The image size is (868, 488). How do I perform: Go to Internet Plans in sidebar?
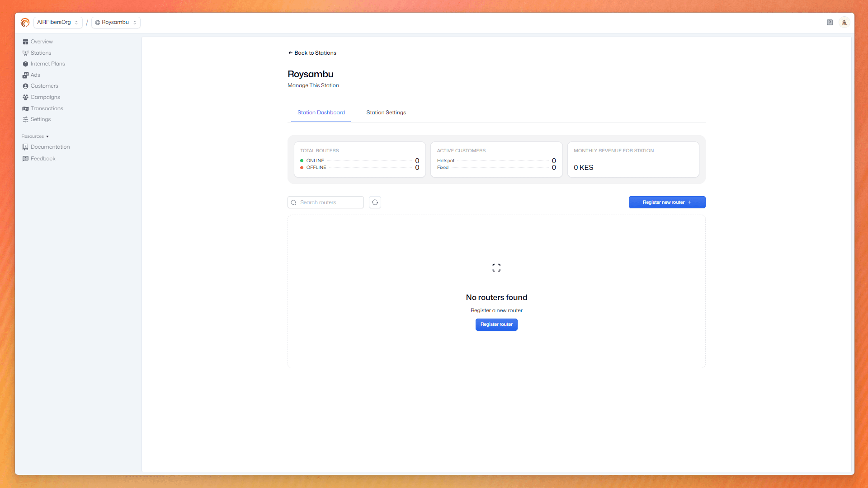[47, 64]
